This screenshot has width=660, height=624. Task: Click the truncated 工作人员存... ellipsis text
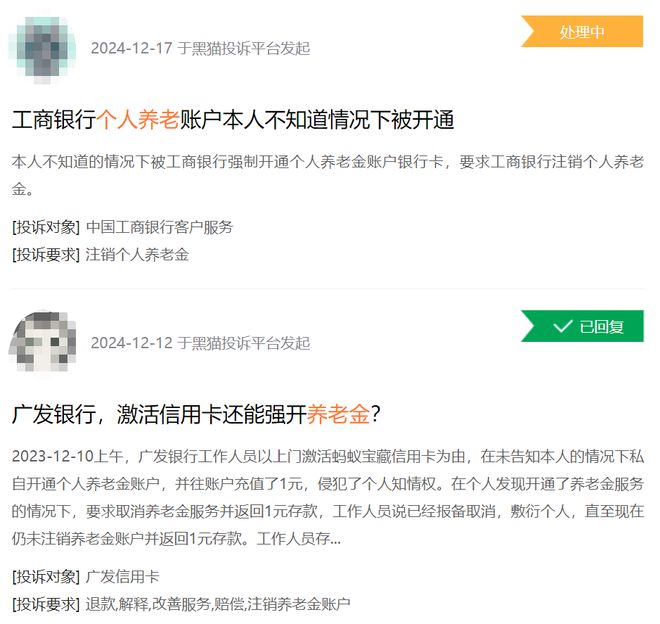pos(298,539)
